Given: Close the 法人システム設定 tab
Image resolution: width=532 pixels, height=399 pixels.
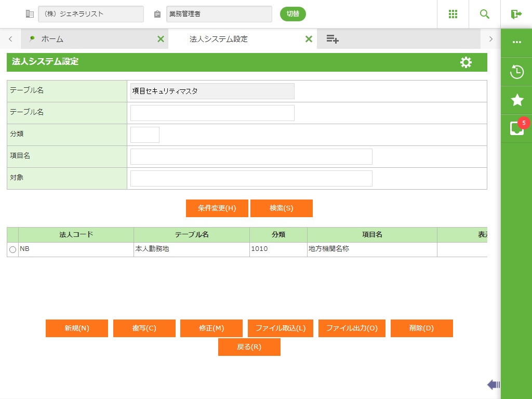Looking at the screenshot, I should coord(309,39).
